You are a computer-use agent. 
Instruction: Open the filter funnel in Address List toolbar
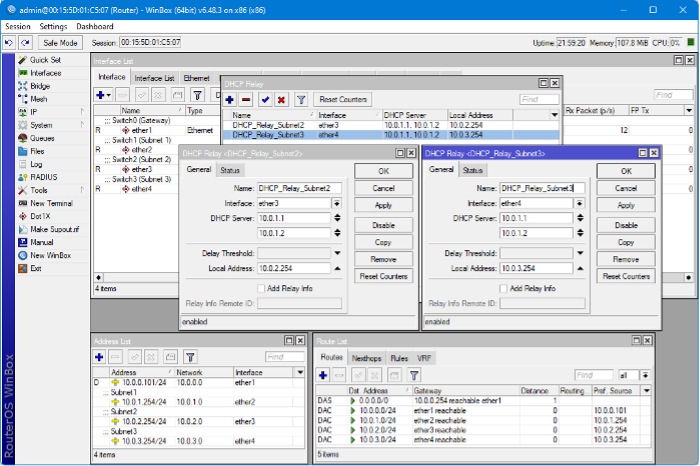click(190, 357)
